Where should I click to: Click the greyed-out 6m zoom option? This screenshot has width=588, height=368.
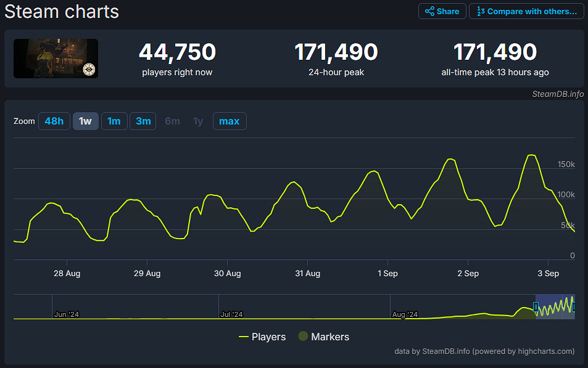point(172,121)
